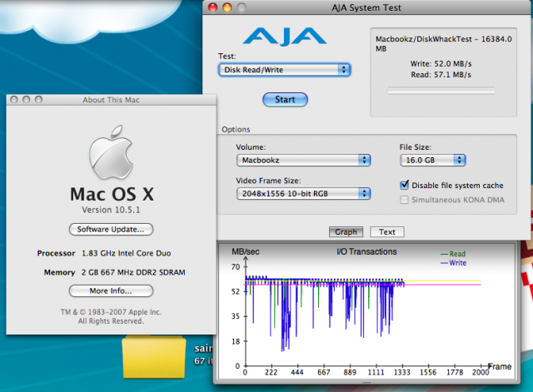The height and width of the screenshot is (392, 533).
Task: Click the zoom button of About This Mac
Action: tap(39, 100)
